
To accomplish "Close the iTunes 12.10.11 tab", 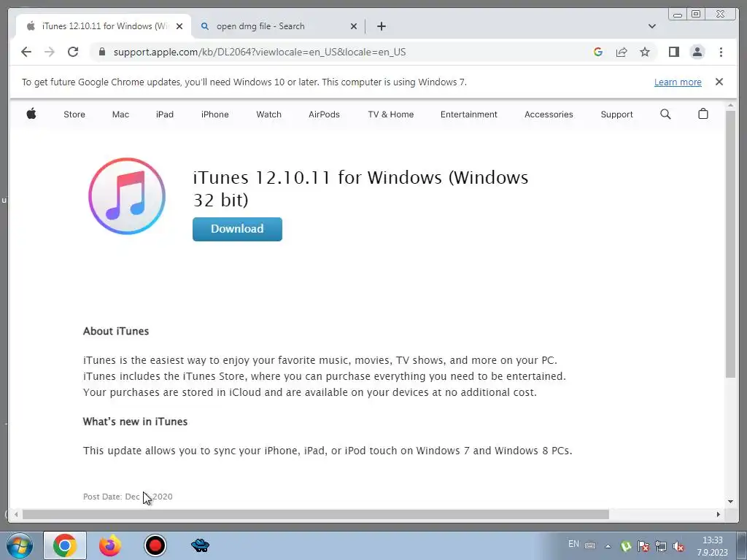I will tap(179, 26).
